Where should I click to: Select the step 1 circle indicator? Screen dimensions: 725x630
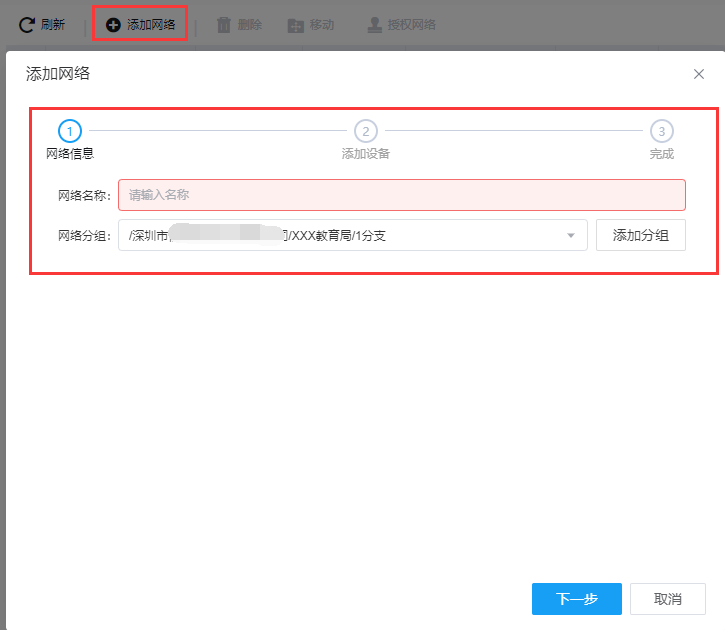pyautogui.click(x=70, y=131)
